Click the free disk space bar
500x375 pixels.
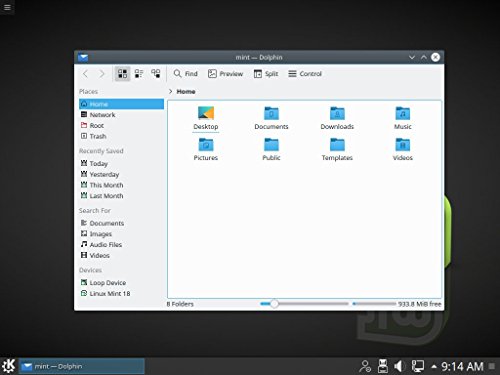(x=374, y=304)
